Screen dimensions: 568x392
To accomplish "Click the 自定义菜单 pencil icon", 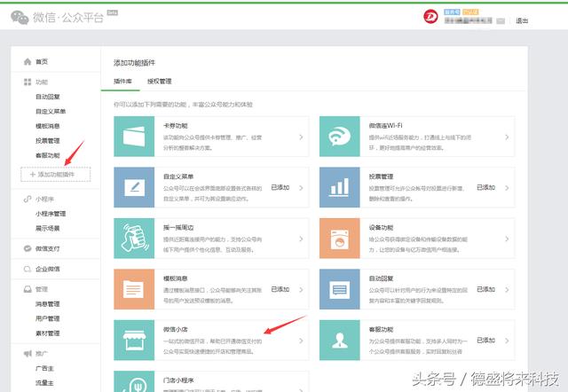I will (136, 187).
